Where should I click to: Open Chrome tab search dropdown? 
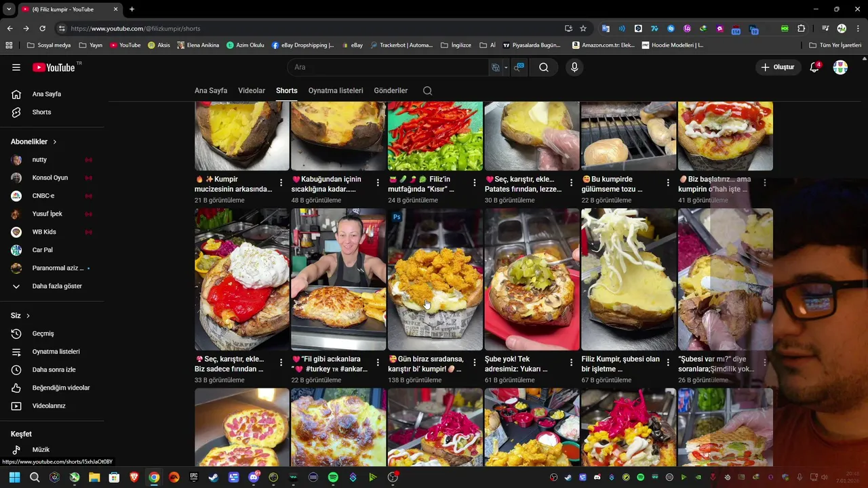pyautogui.click(x=9, y=9)
